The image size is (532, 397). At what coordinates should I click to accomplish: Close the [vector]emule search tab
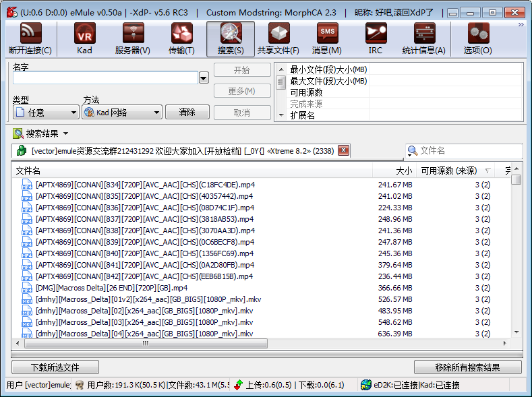click(344, 150)
